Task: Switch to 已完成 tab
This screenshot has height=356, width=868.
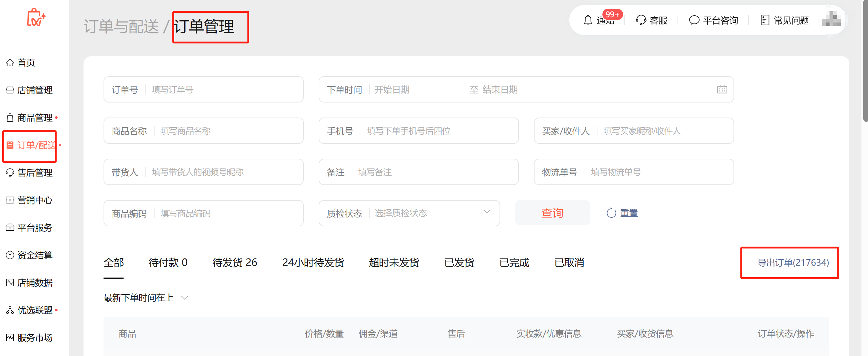Action: pyautogui.click(x=514, y=262)
